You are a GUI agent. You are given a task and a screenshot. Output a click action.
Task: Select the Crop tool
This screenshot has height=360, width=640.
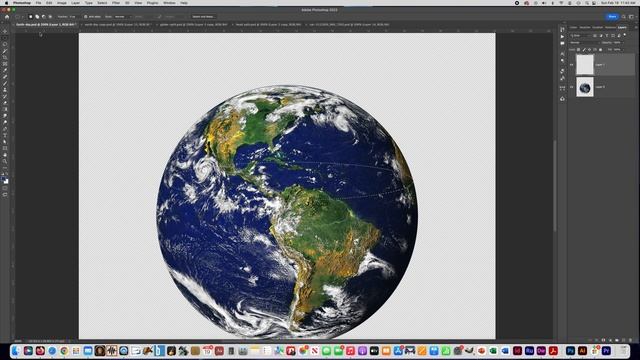point(5,57)
